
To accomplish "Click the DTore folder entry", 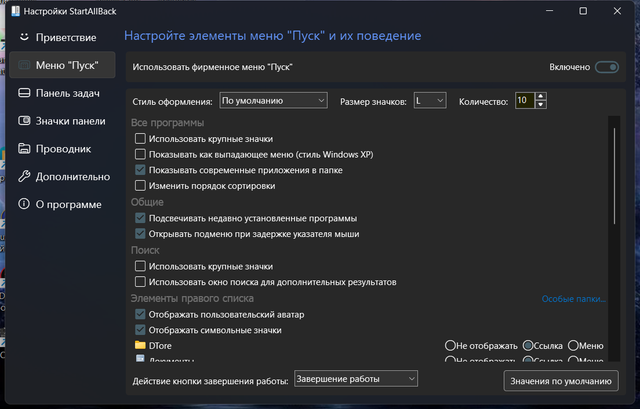I will point(160,346).
